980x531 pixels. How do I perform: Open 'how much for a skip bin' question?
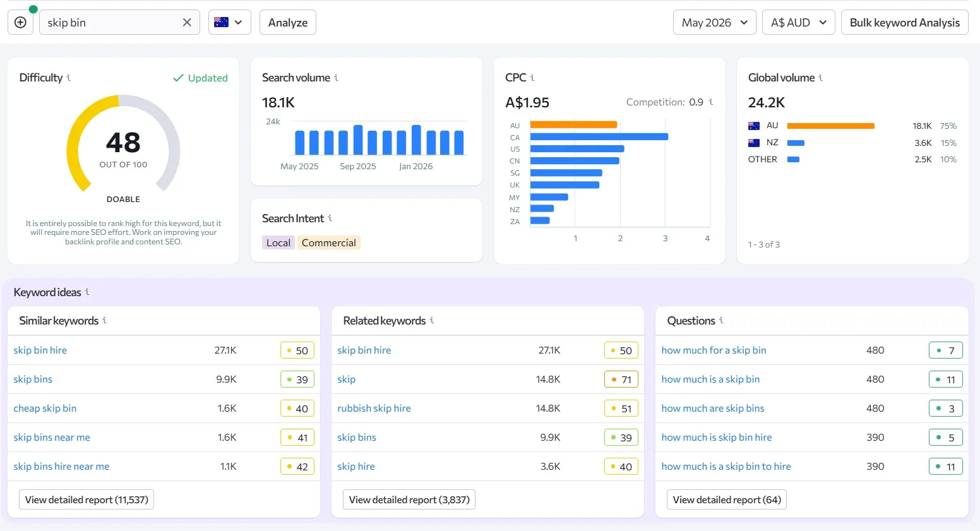714,350
